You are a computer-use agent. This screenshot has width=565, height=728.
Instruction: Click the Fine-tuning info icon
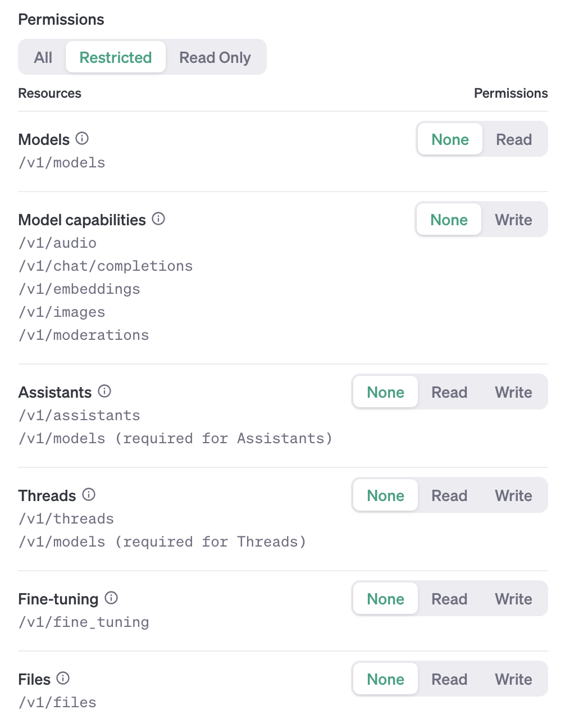(x=111, y=598)
